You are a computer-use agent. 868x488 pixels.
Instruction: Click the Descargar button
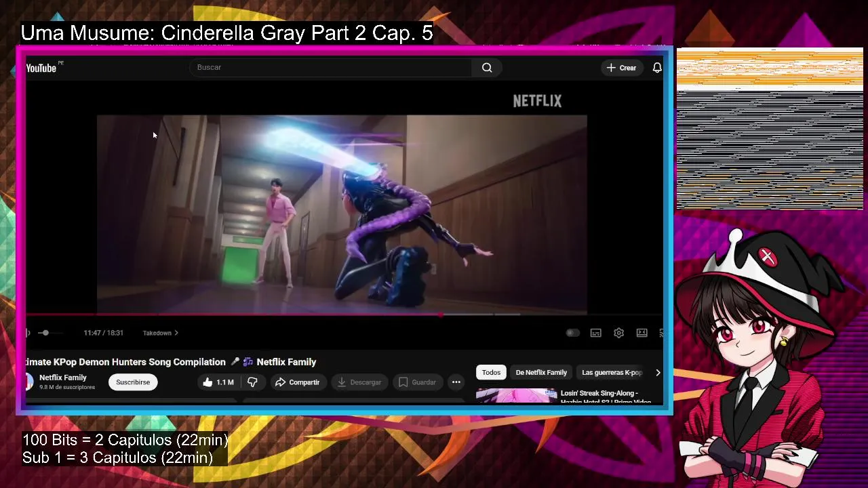(x=359, y=382)
